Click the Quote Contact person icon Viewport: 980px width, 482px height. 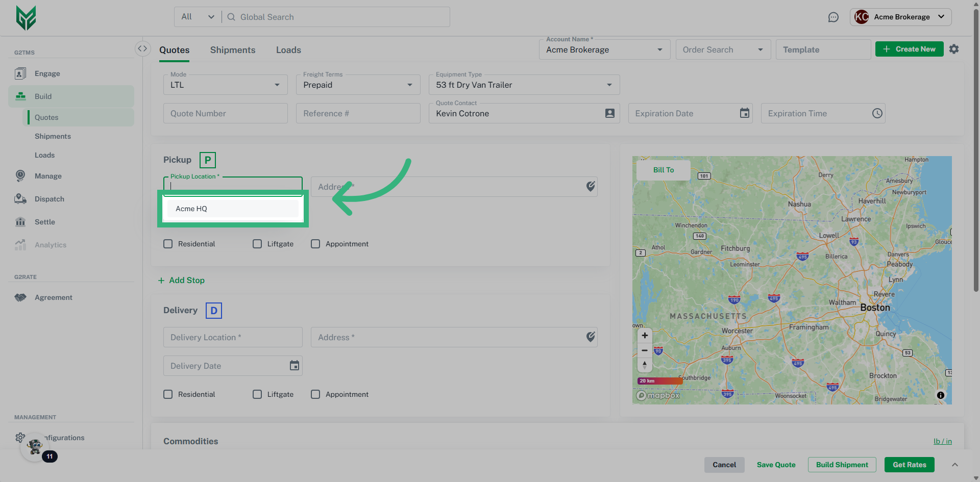pos(609,113)
